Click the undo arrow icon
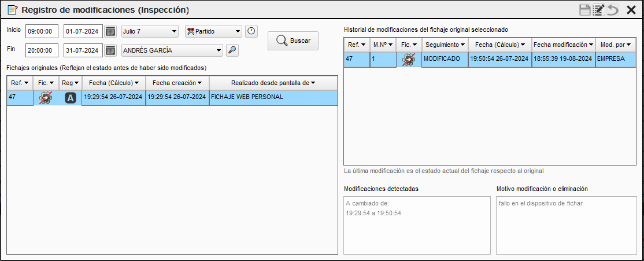Screen dimensions: 644x261 tap(613, 10)
